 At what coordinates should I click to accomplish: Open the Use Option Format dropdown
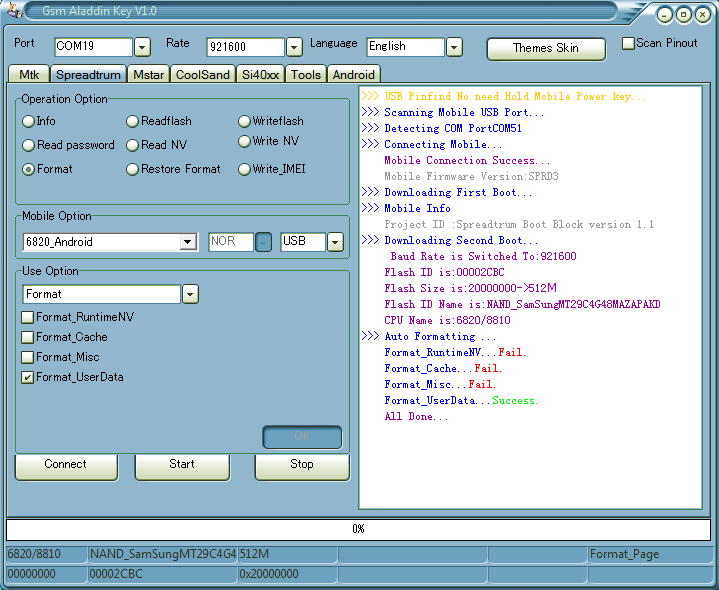(190, 294)
